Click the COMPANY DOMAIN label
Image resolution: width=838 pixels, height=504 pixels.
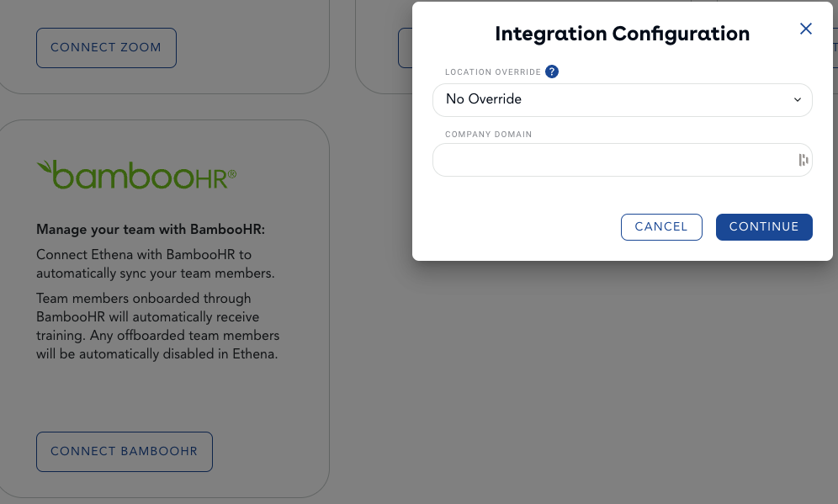pyautogui.click(x=488, y=134)
